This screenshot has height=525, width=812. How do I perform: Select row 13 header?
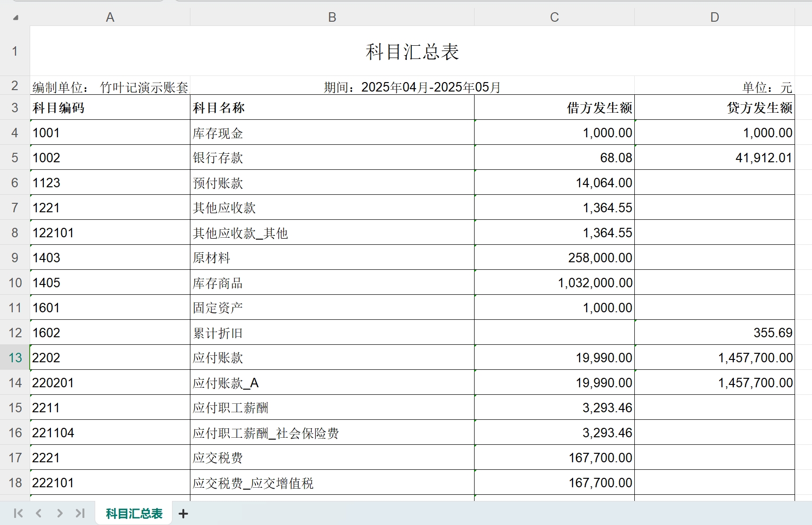coord(15,358)
